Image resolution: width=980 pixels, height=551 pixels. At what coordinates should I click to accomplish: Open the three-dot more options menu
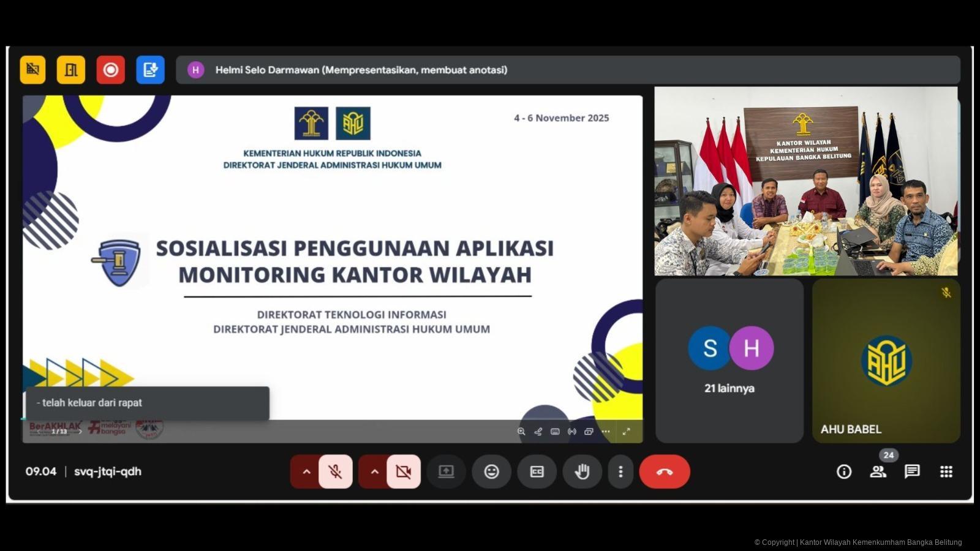(x=620, y=471)
